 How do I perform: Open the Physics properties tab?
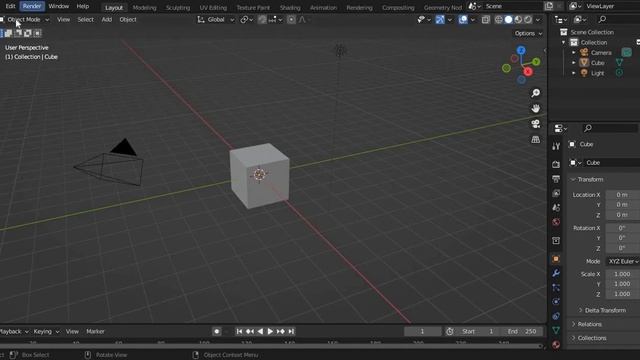[556, 302]
